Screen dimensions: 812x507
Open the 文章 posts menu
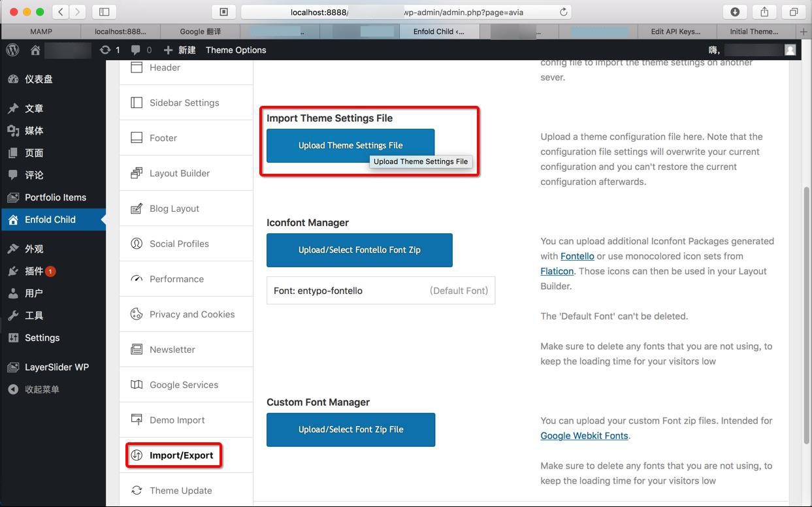[x=53, y=108]
